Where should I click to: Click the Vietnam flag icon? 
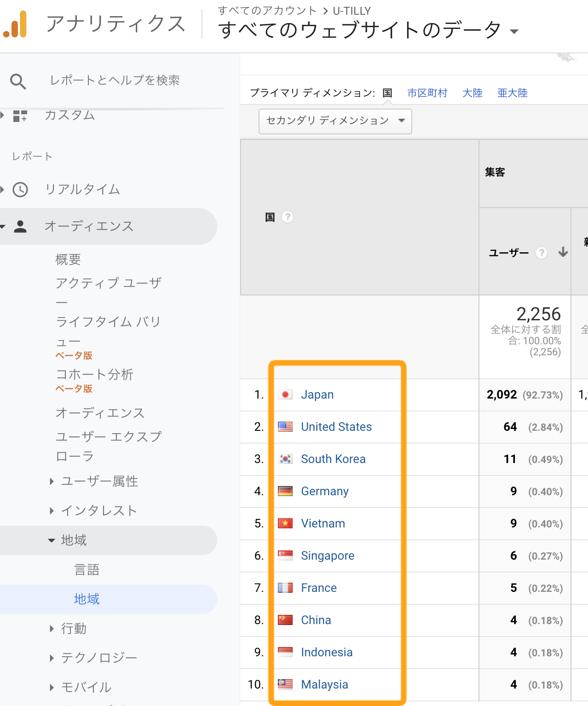tap(285, 523)
